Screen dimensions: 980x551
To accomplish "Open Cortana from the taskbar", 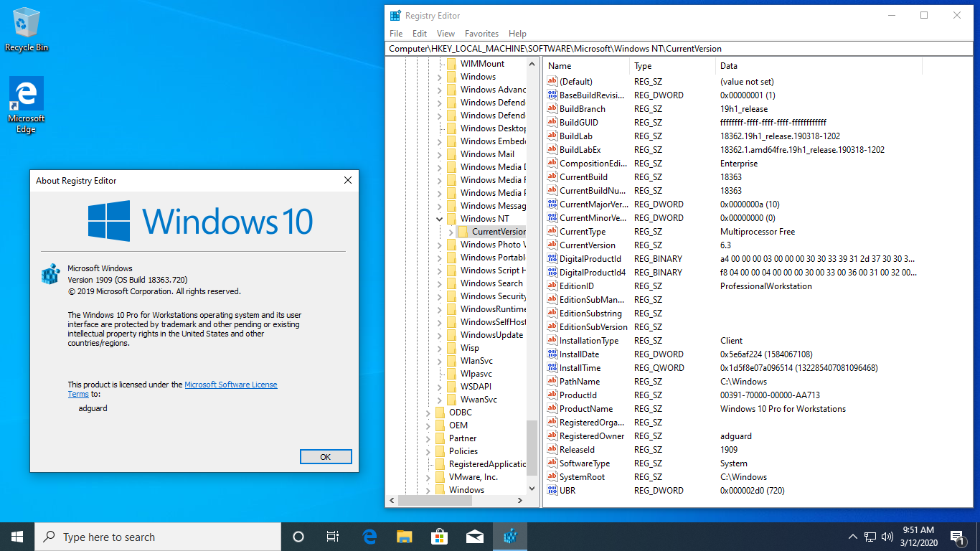I will pos(298,537).
